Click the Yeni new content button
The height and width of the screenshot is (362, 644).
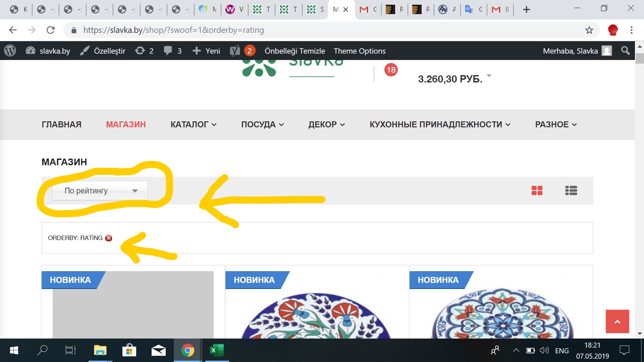206,51
